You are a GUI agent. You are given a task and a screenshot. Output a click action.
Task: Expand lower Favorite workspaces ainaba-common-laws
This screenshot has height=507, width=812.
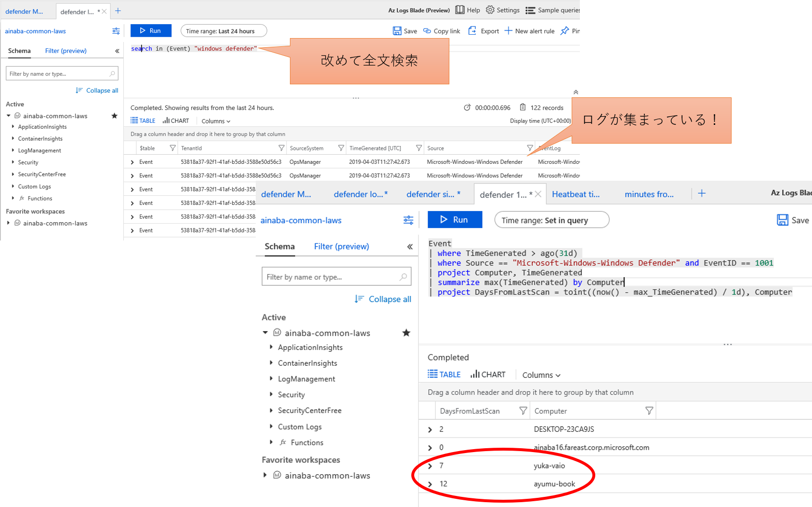(265, 475)
